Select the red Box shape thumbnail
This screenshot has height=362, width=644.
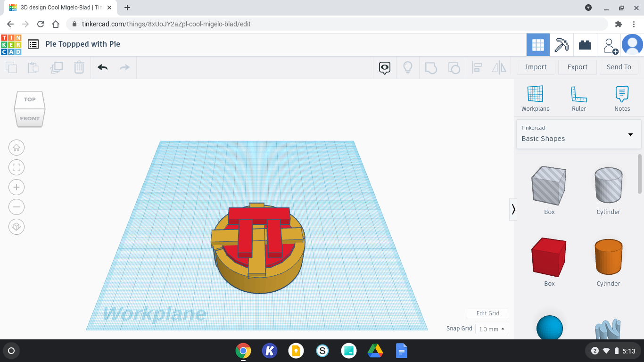[x=549, y=257]
